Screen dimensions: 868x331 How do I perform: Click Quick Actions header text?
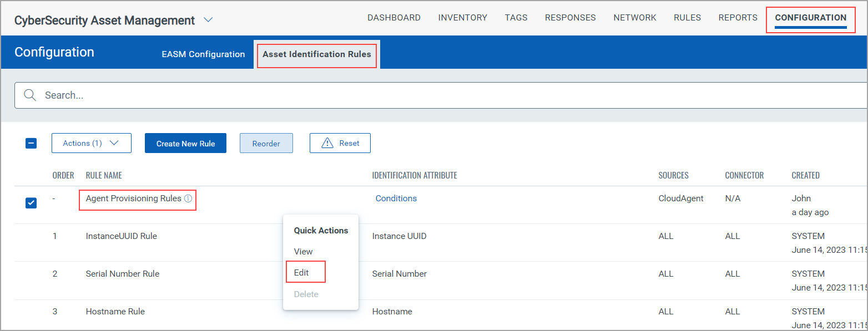pos(321,231)
